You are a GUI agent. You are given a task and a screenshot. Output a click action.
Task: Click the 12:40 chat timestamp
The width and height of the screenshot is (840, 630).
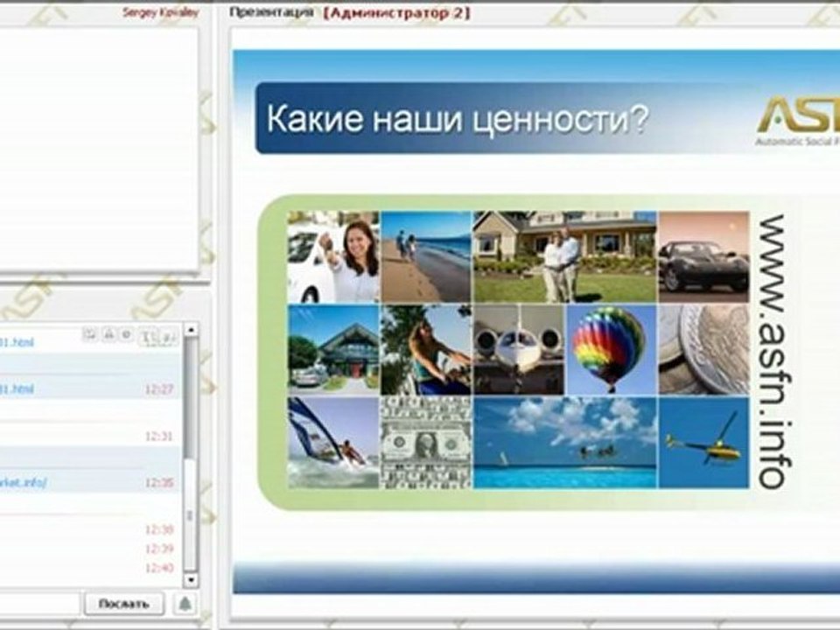(x=159, y=567)
